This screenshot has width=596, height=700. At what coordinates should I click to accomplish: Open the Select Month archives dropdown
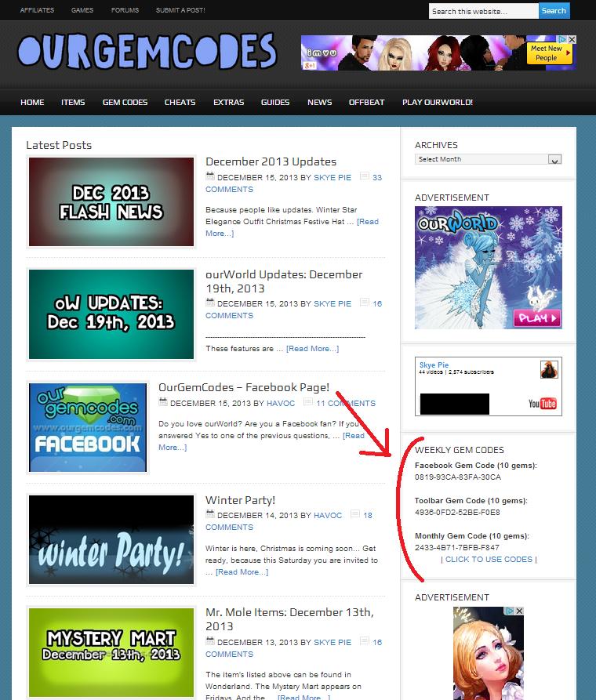(489, 159)
